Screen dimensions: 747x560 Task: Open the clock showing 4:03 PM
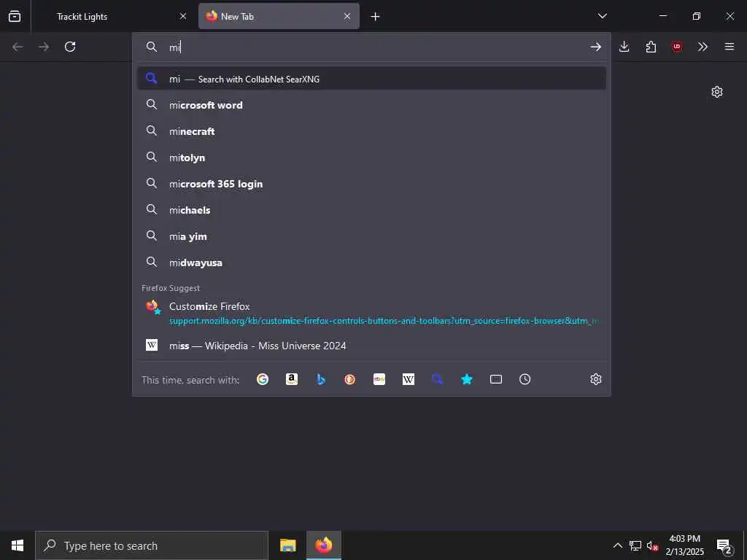tap(684, 545)
